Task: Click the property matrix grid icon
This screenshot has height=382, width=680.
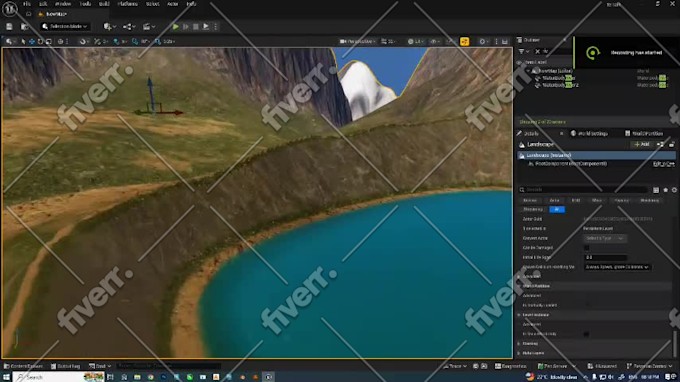Action: coord(656,190)
